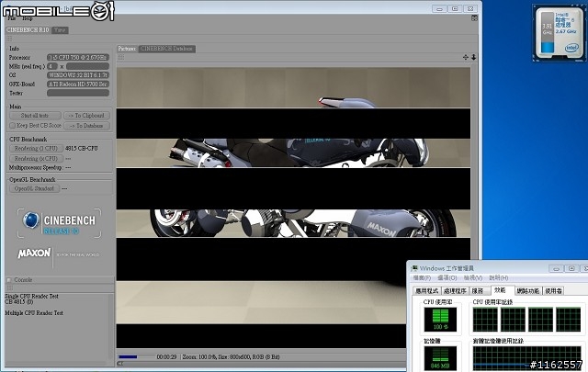Open Task Manager 說明(H) menu
Screen dimensions: 588x372
pyautogui.click(x=499, y=278)
